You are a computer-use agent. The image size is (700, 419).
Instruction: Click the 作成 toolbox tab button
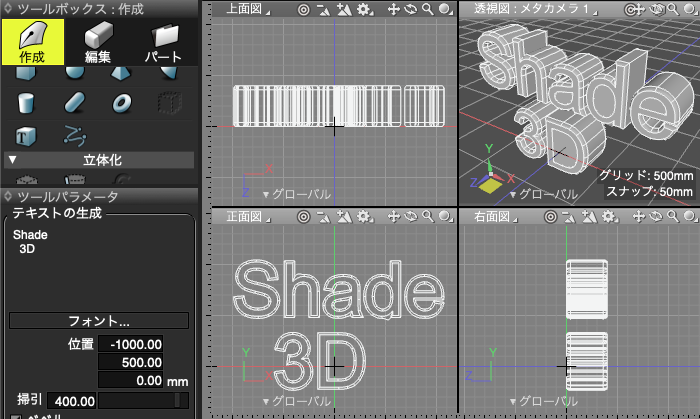coord(32,41)
